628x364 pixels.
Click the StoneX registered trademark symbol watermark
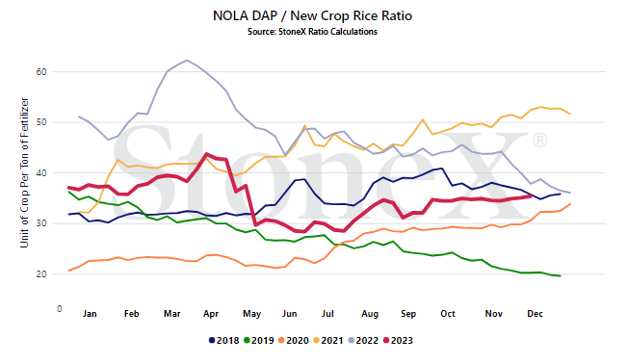point(540,141)
